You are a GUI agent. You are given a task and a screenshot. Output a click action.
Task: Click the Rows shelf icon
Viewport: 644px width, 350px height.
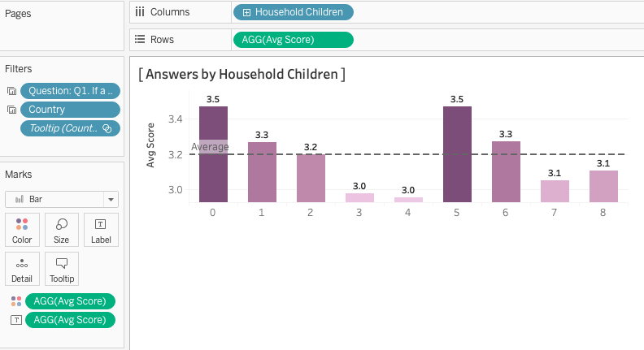140,39
